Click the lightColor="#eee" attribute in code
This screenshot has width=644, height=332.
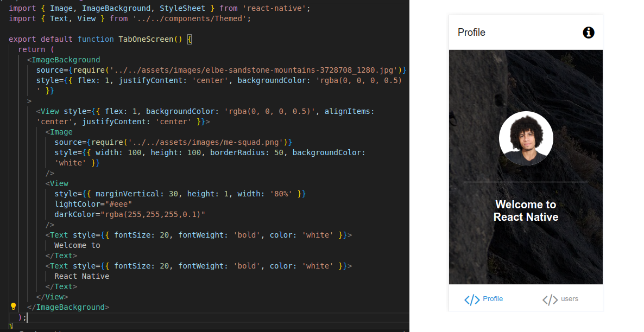pyautogui.click(x=93, y=204)
